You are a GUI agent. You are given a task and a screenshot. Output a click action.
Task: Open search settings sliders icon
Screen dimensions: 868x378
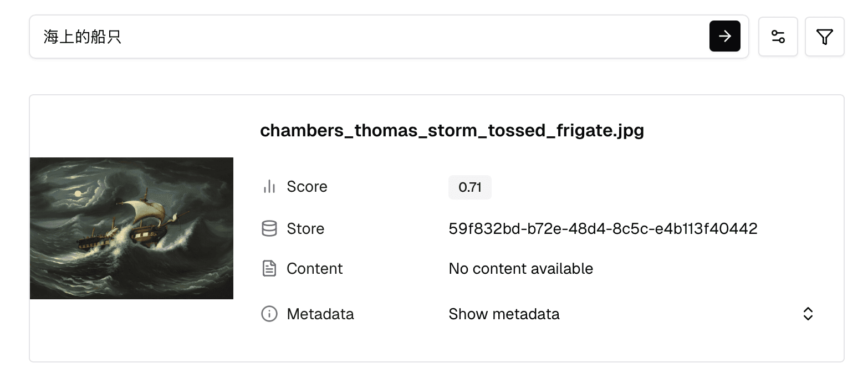point(778,37)
